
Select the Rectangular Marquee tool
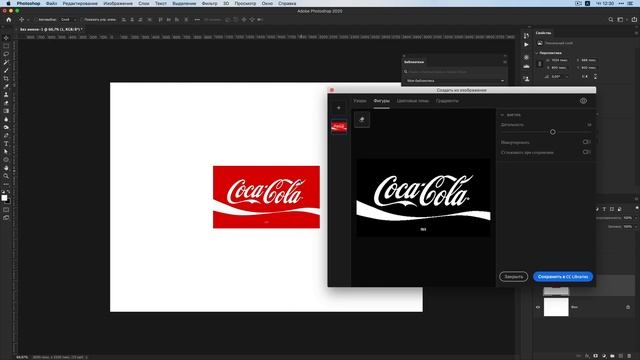(6, 46)
